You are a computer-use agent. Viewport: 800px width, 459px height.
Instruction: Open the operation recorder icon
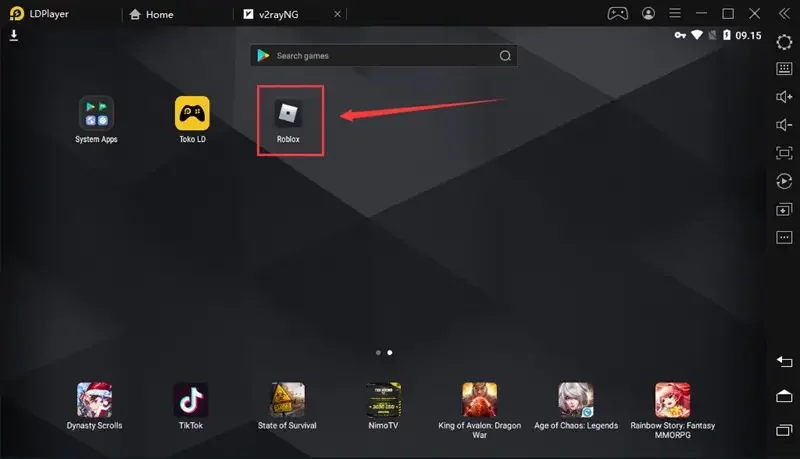tap(784, 181)
